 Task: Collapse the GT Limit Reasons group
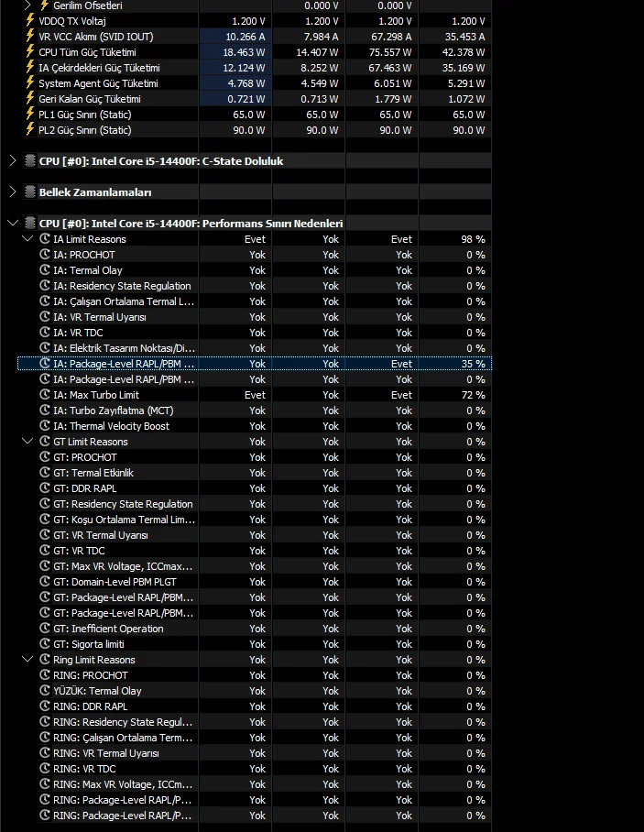27,442
